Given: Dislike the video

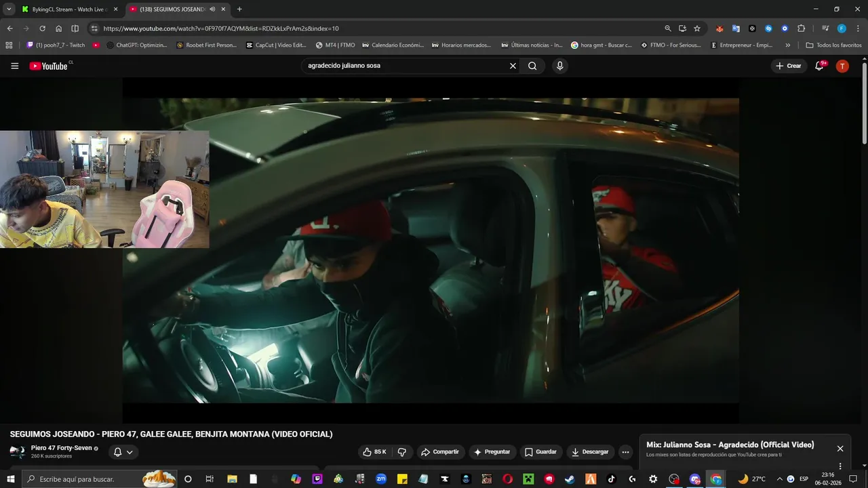Looking at the screenshot, I should [x=401, y=452].
